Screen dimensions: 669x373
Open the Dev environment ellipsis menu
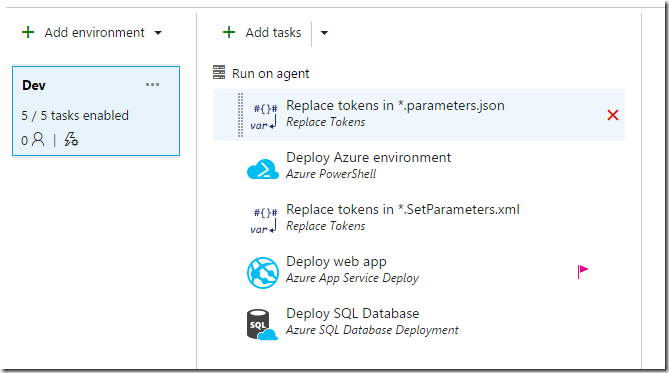coord(152,85)
